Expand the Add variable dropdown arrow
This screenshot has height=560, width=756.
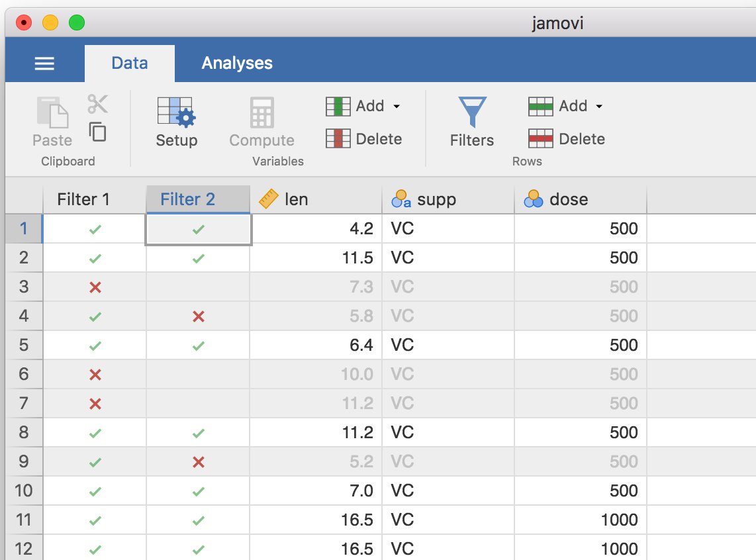397,107
